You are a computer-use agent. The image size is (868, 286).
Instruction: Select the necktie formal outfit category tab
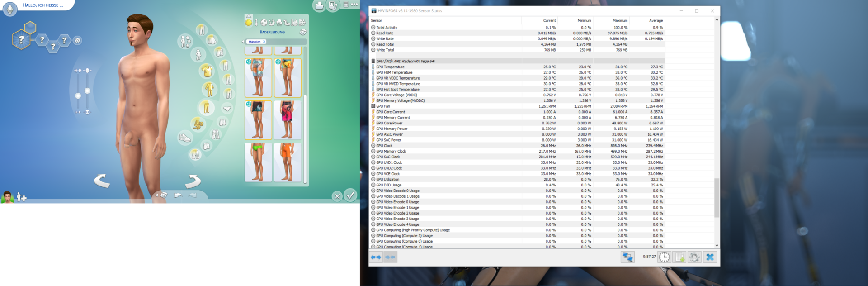point(256,22)
